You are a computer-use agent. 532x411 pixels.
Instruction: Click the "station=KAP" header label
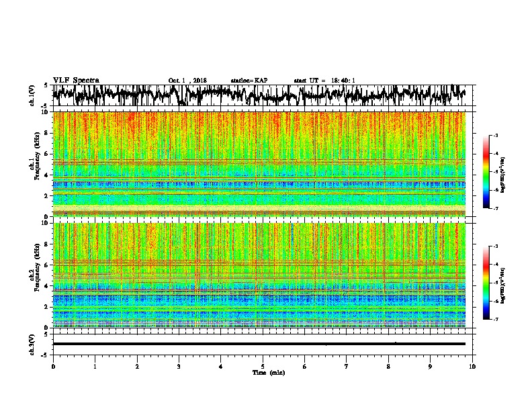[249, 81]
